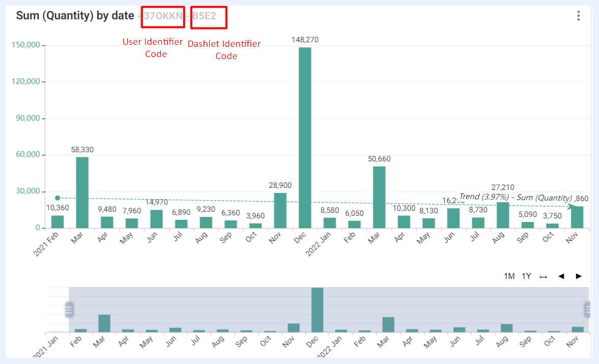This screenshot has height=364, width=599.
Task: Open the three-dot dashlet options menu
Action: pyautogui.click(x=579, y=16)
